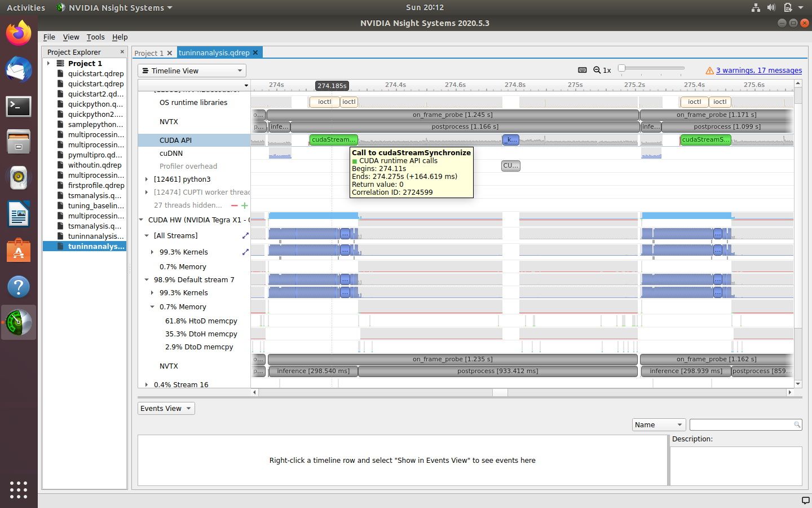Screen dimensions: 812x508
Task: Open timeline row header dropdown arrow
Action: (246, 86)
